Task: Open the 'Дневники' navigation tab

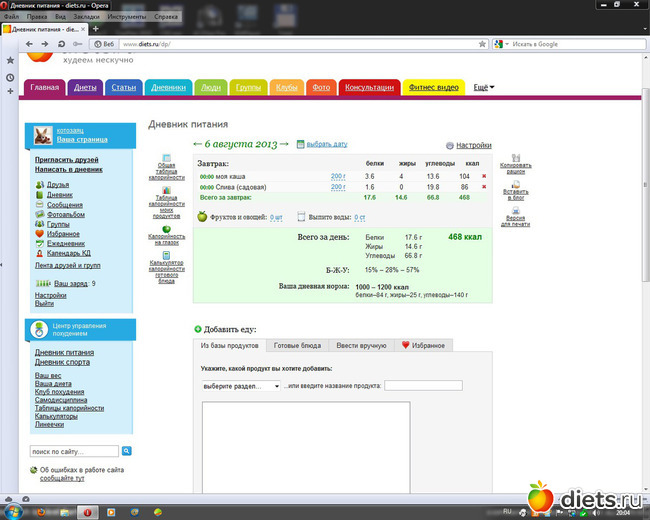Action: pyautogui.click(x=168, y=88)
